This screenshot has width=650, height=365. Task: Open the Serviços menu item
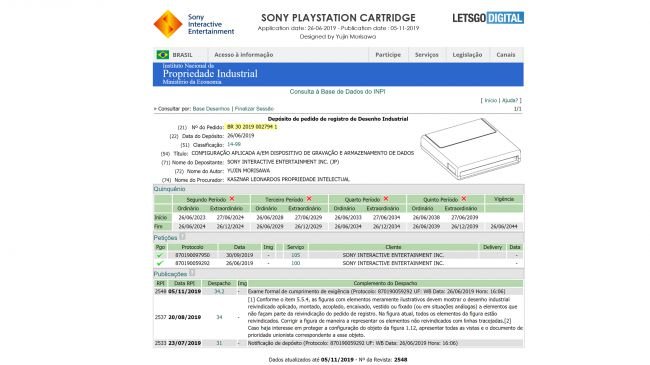point(427,55)
